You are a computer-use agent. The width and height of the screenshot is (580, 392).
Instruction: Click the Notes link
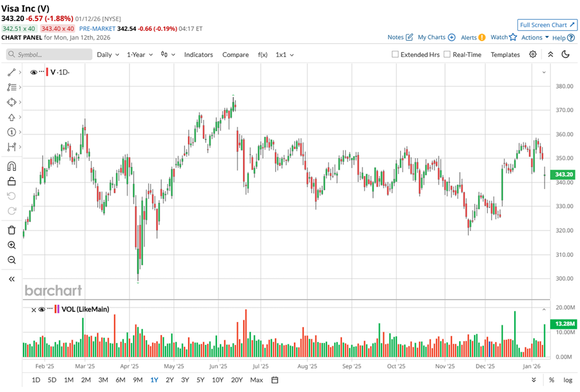(x=395, y=37)
